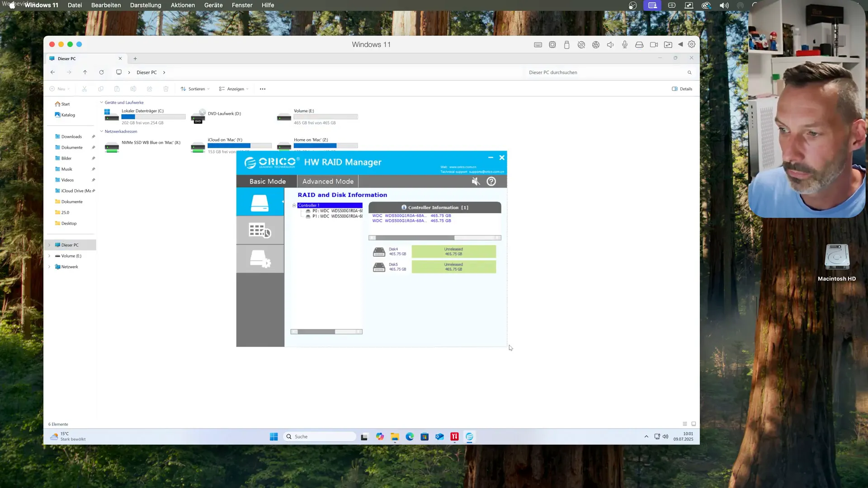
Task: Open the Aktionen menu
Action: [183, 5]
